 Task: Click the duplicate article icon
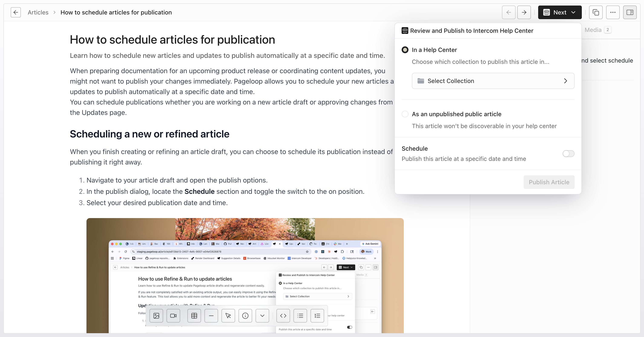pos(596,12)
